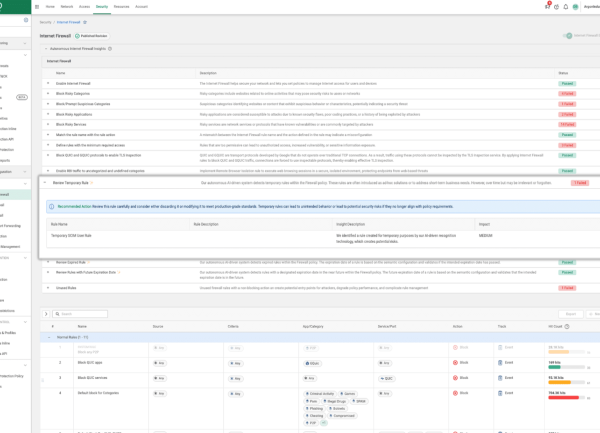Open the Resources top menu
Image resolution: width=600 pixels, height=433 pixels.
pyautogui.click(x=121, y=7)
